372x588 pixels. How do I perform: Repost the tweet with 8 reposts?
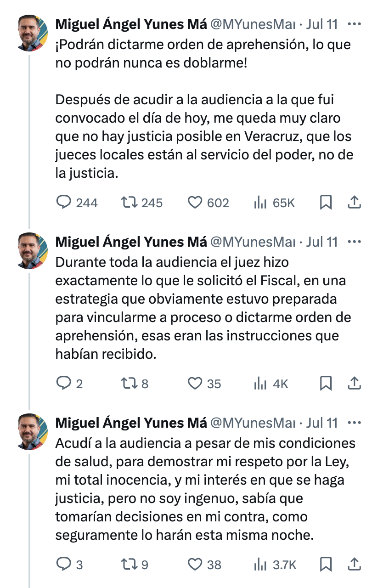coord(128,383)
